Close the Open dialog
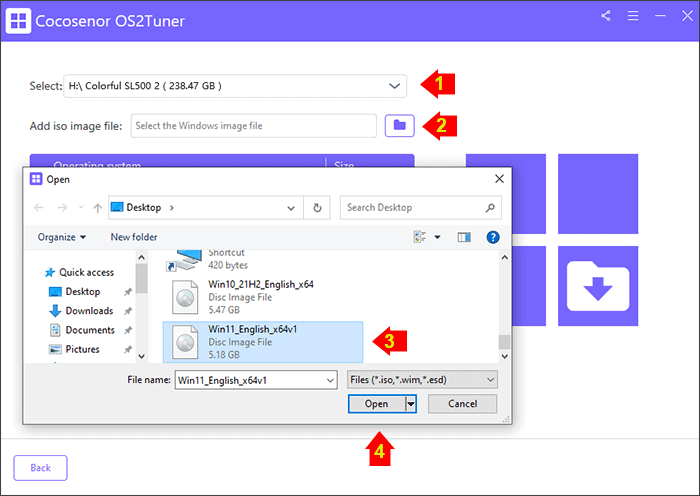Viewport: 700px width, 496px height. pos(499,179)
